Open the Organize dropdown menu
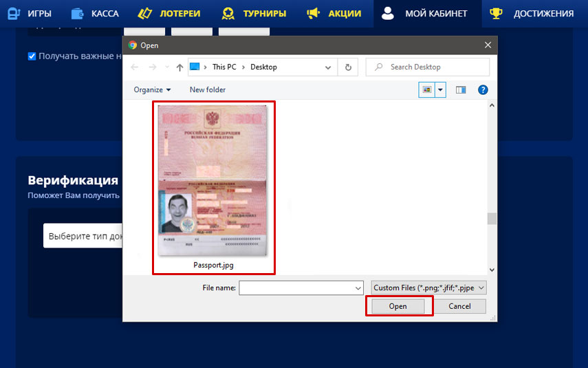Screen dimensions: 588x368 coord(152,89)
